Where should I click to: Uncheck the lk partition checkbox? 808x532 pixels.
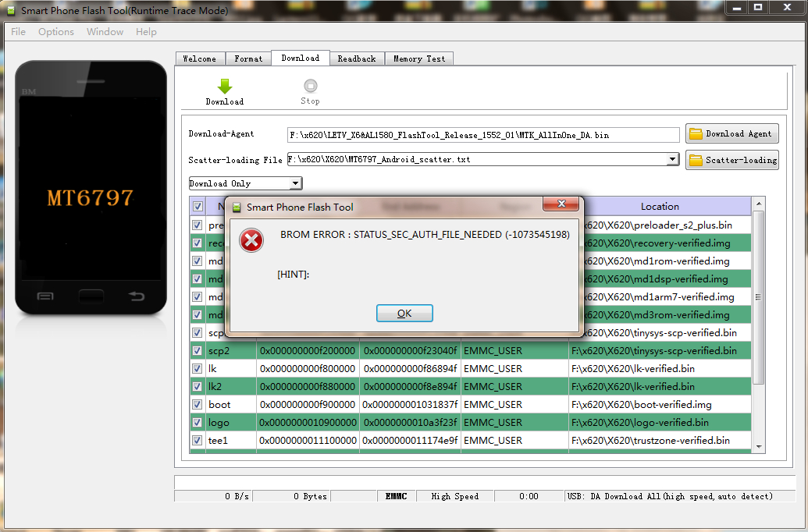pyautogui.click(x=197, y=369)
